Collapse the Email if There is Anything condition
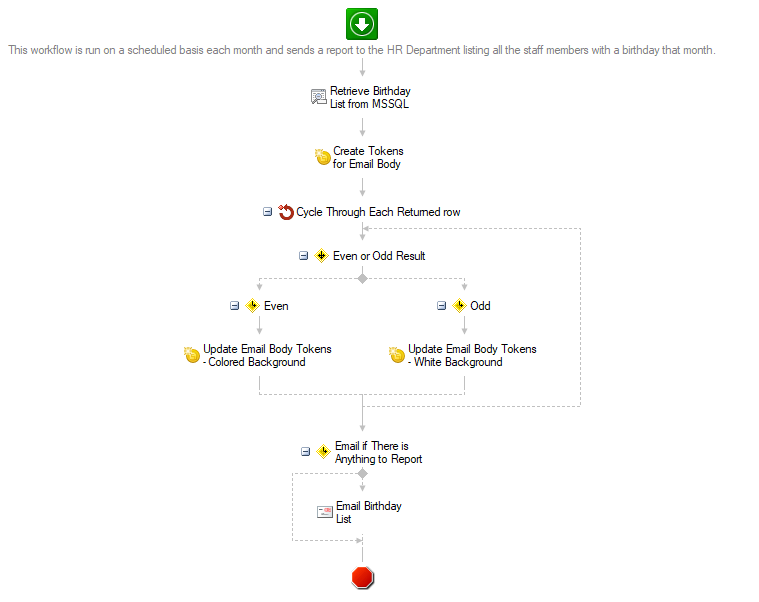 click(x=305, y=452)
